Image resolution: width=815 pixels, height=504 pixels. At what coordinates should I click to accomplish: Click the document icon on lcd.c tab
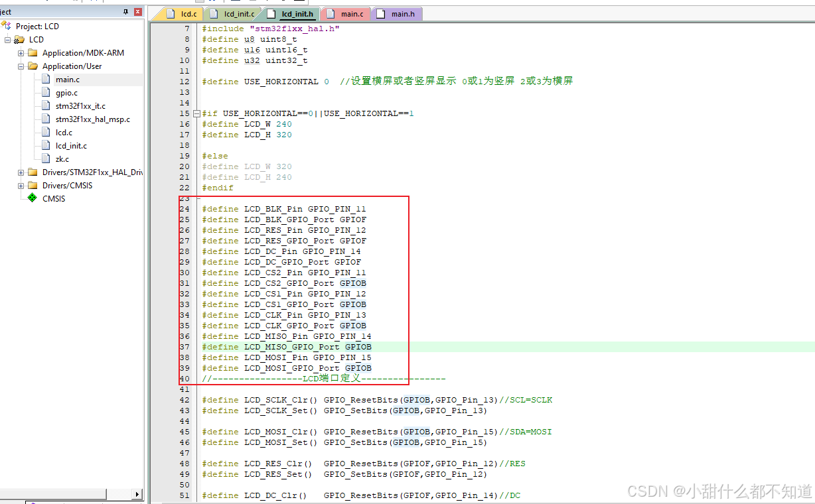point(169,13)
